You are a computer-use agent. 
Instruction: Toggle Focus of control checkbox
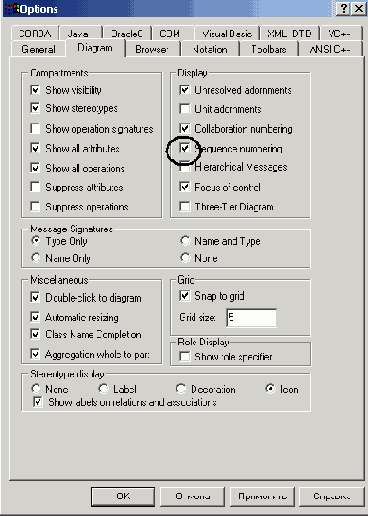pos(184,187)
